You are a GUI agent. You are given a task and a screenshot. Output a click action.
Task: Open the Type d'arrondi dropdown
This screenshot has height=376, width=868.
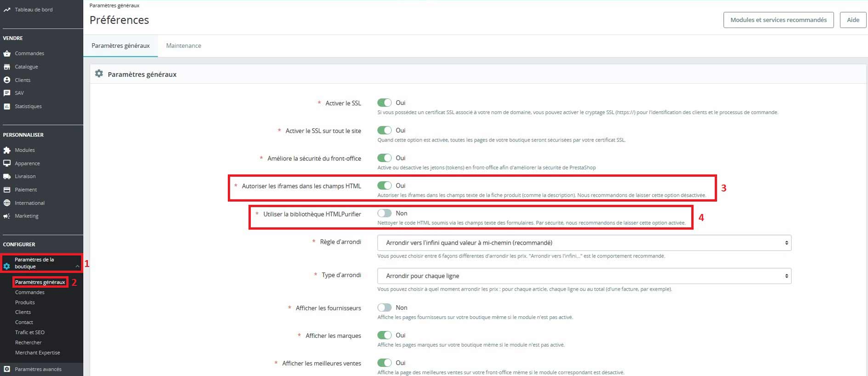[584, 276]
